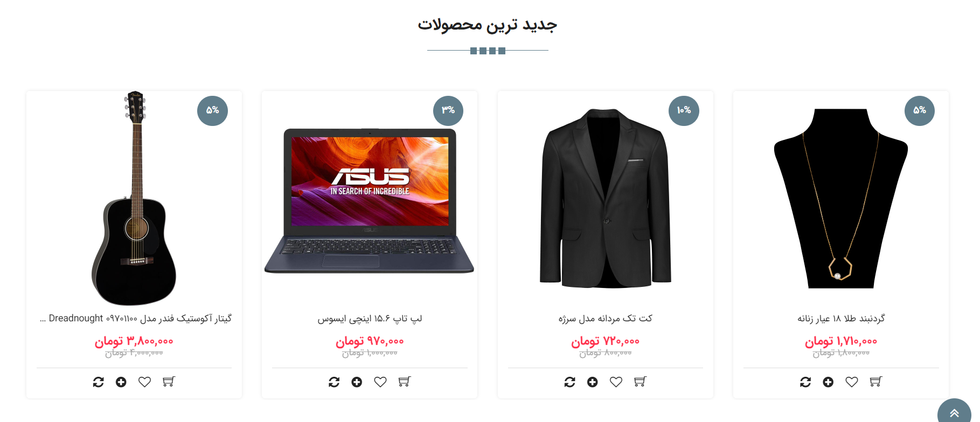
Task: Add the Asus laptop to cart
Action: coord(405,382)
